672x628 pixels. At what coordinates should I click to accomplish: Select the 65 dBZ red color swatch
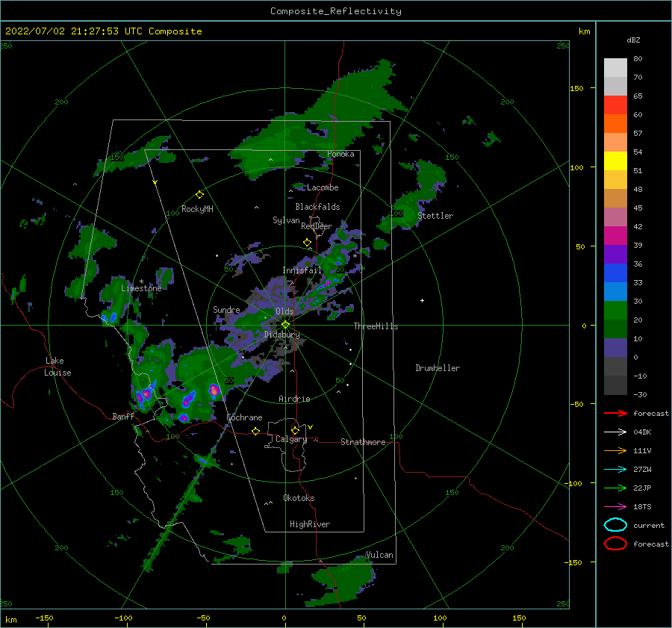tap(615, 105)
